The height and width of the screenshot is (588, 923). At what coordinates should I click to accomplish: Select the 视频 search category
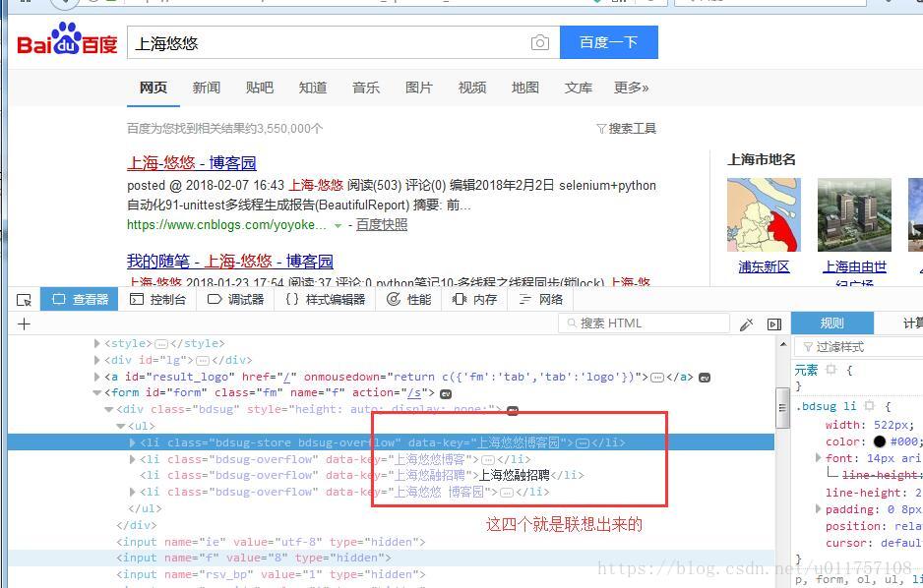[472, 88]
